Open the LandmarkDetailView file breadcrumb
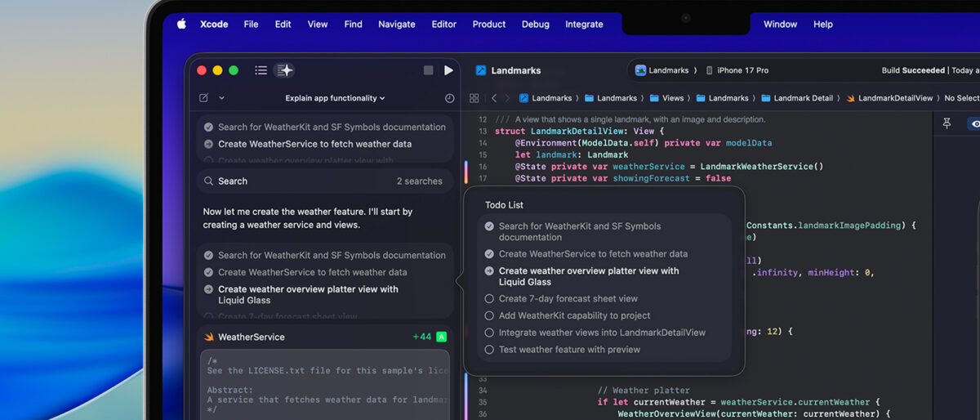Image resolution: width=980 pixels, height=420 pixels. pyautogui.click(x=889, y=98)
